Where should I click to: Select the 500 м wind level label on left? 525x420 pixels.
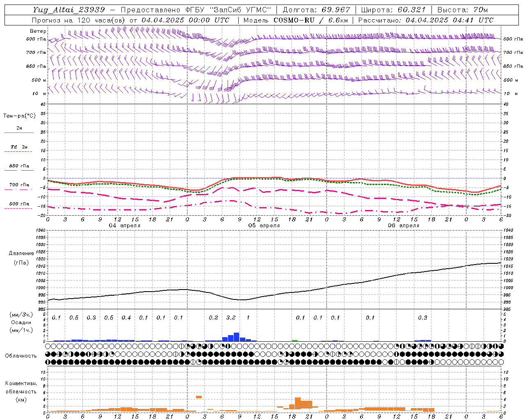coord(39,80)
